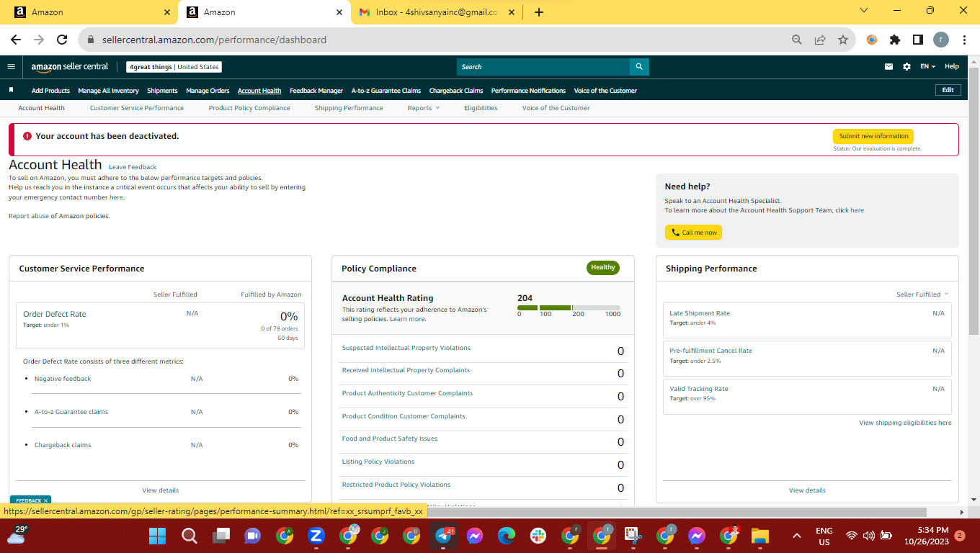This screenshot has width=980, height=553.
Task: View details for Customer Service Performance
Action: [x=160, y=490]
